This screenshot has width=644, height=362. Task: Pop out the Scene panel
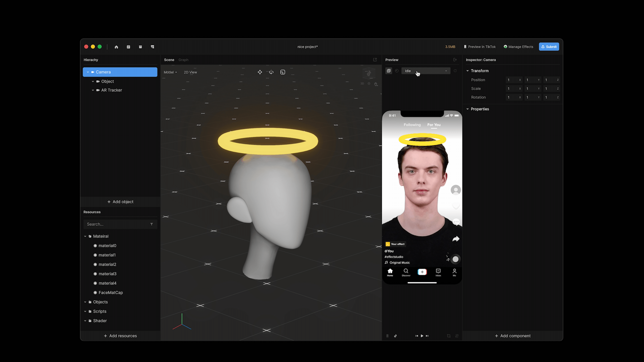coord(375,60)
